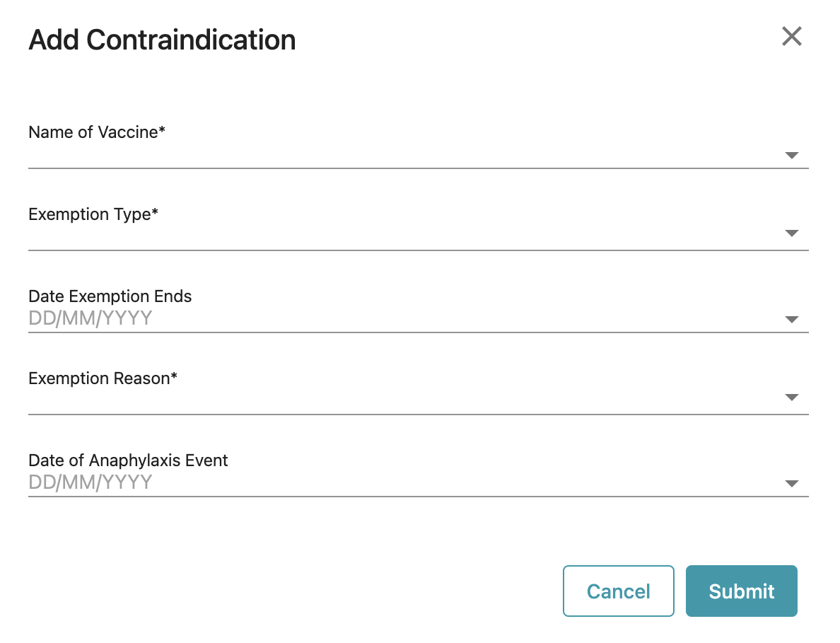Image resolution: width=840 pixels, height=643 pixels.
Task: Click the DD/MM/YYYY field under Date Exemption Ends
Action: tap(283, 318)
